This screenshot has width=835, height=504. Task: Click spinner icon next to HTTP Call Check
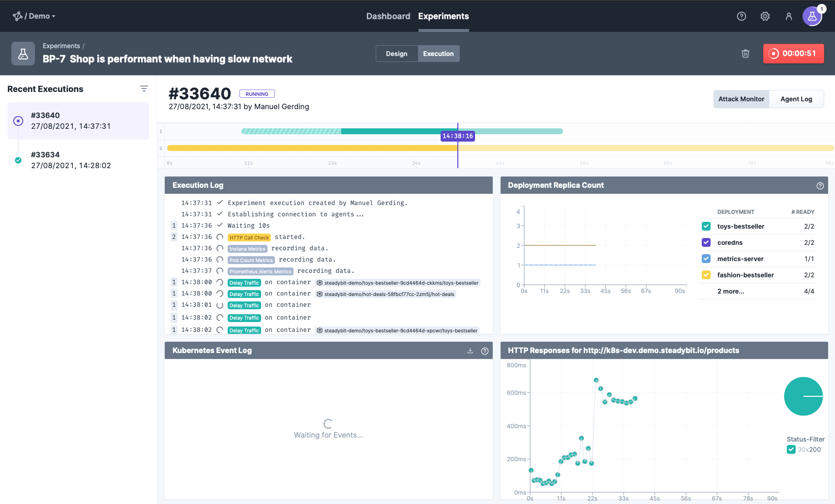tap(220, 237)
